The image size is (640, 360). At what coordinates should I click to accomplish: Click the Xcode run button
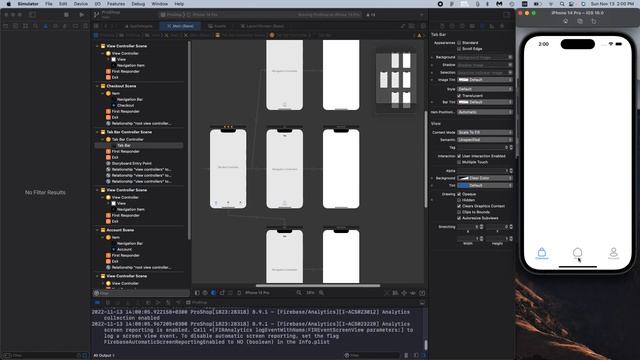pyautogui.click(x=82, y=15)
